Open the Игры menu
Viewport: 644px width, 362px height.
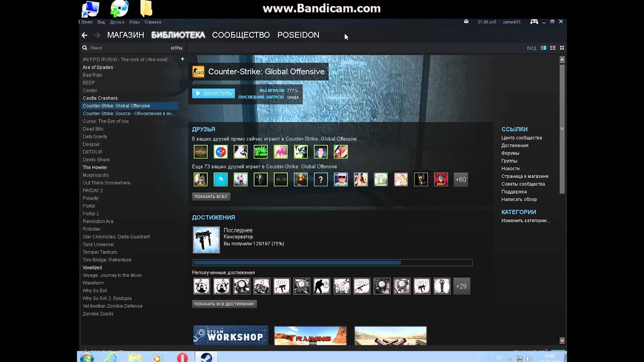pyautogui.click(x=134, y=22)
